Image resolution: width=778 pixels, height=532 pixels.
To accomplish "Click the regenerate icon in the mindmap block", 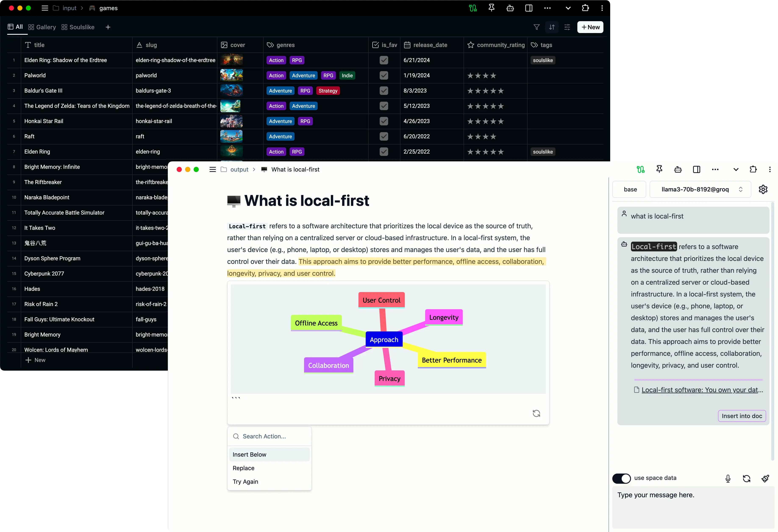I will (536, 414).
